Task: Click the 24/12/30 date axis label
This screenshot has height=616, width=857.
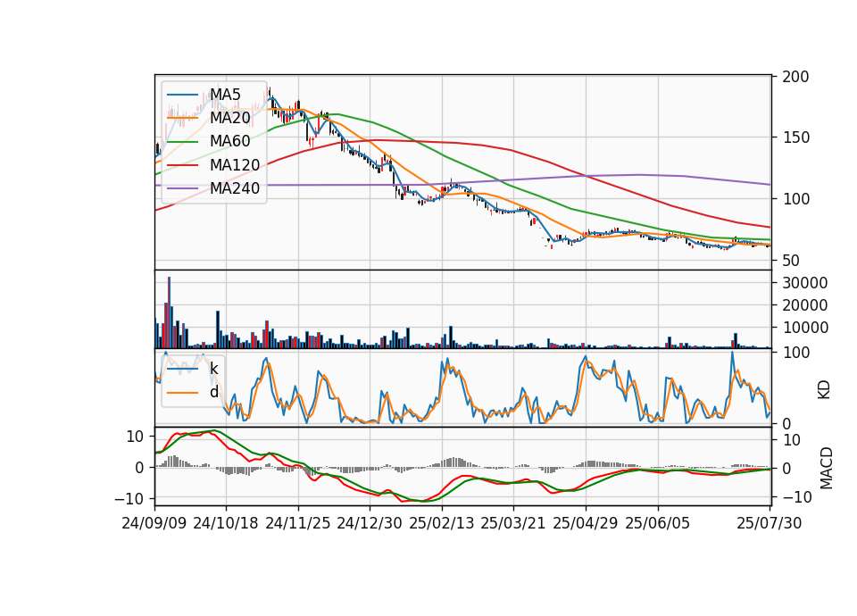Action: pyautogui.click(x=370, y=523)
